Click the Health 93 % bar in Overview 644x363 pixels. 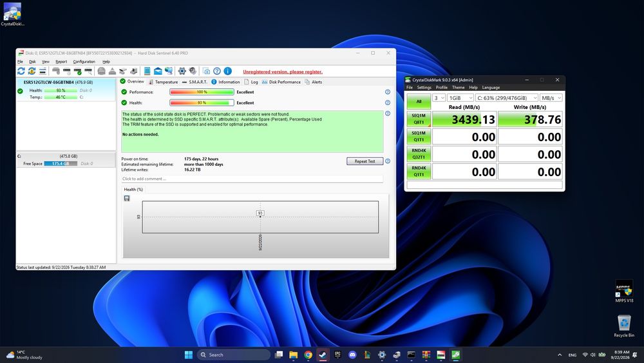(x=202, y=103)
